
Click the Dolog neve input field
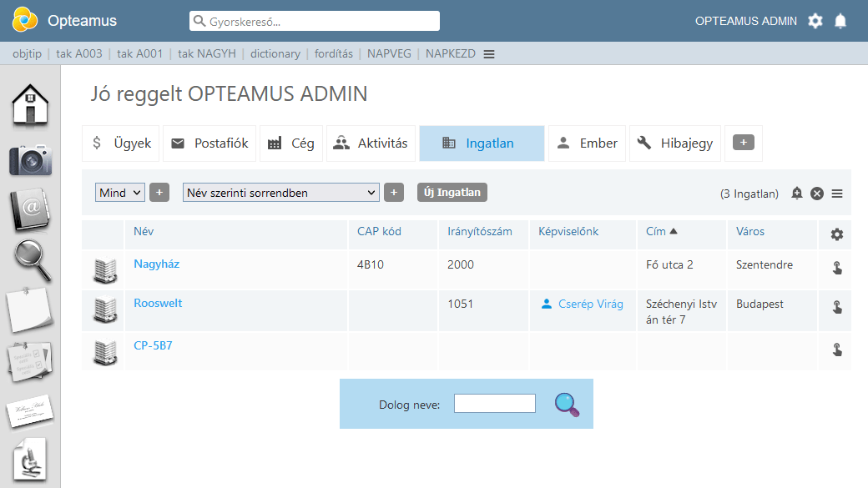coord(494,404)
